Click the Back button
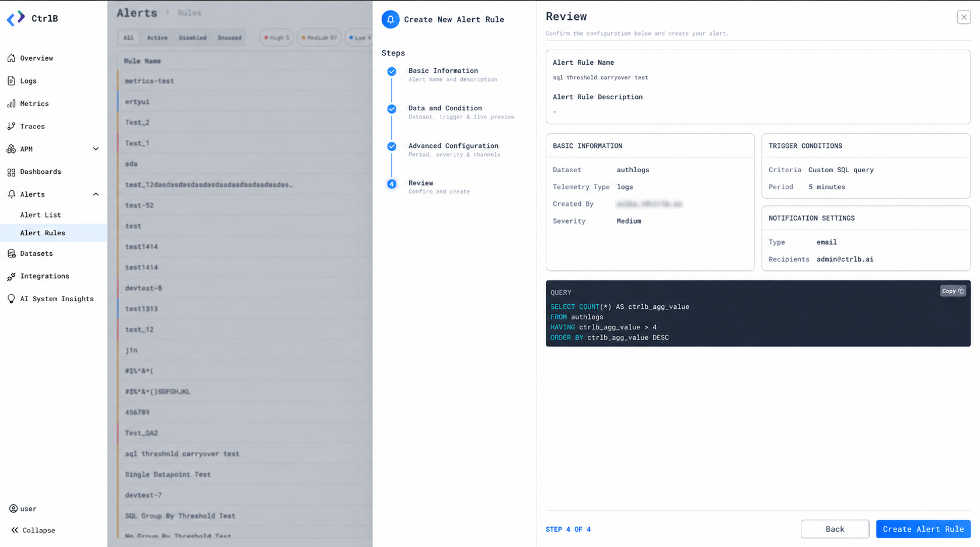The width and height of the screenshot is (980, 547). click(x=835, y=529)
